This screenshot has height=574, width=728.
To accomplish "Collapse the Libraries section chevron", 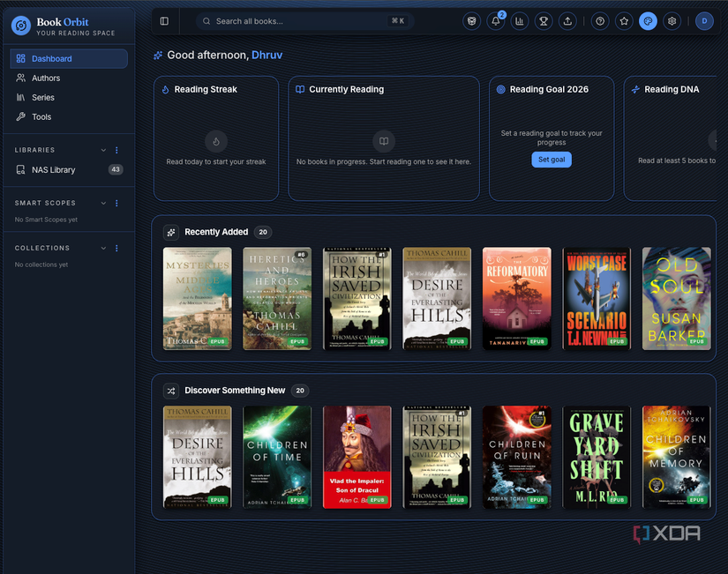I will click(103, 150).
